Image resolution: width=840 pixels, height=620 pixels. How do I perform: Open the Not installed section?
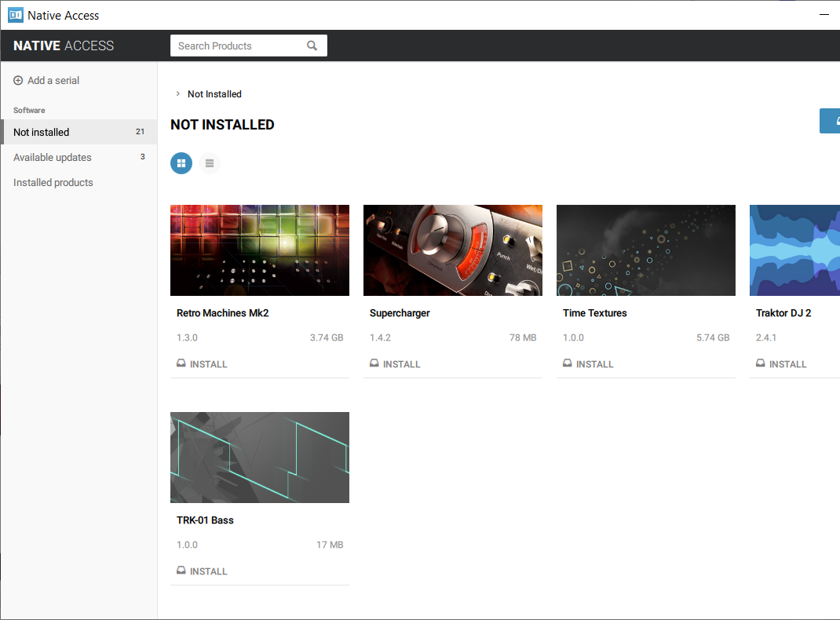click(x=79, y=132)
